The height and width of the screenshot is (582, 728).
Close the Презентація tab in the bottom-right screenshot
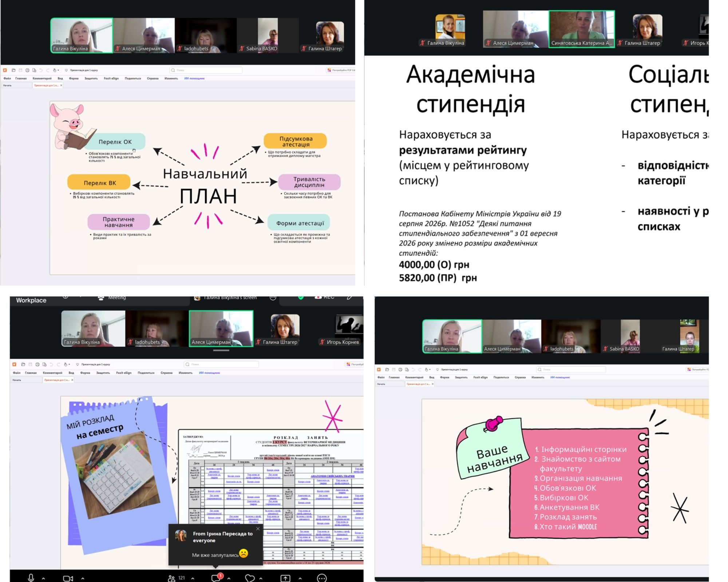coord(432,384)
